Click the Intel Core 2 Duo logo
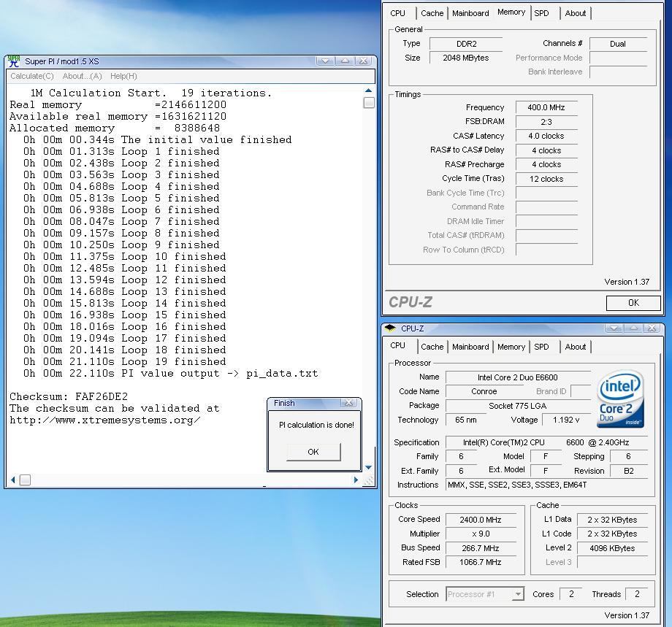672x627 pixels. [620, 399]
